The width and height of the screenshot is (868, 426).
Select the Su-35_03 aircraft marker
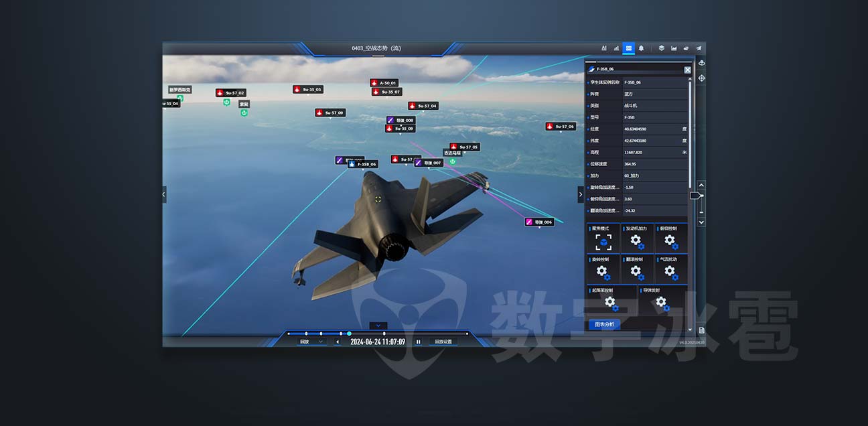tap(308, 89)
